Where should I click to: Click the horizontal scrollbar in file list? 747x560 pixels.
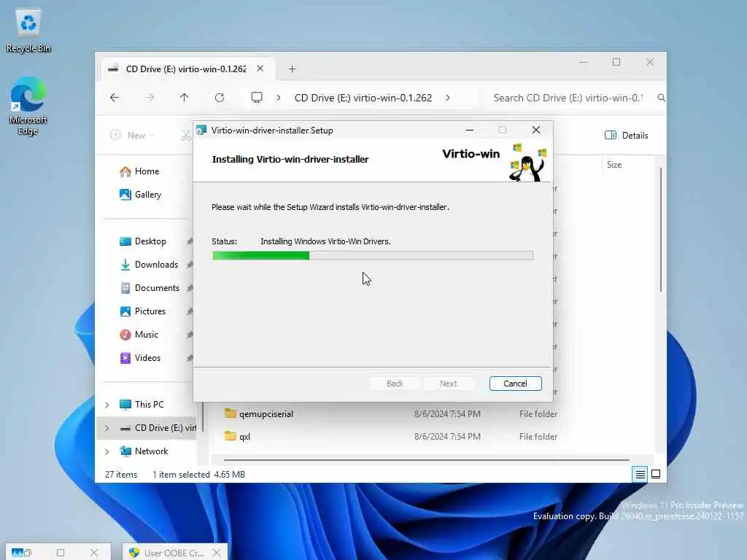click(x=426, y=460)
